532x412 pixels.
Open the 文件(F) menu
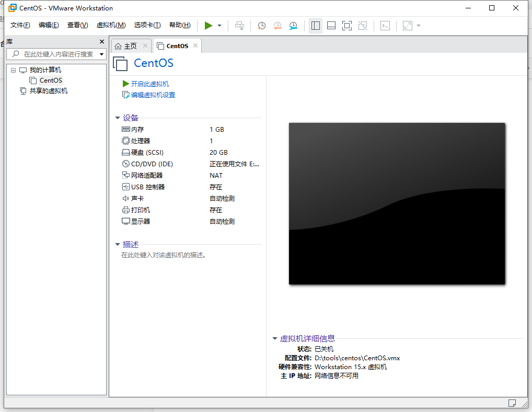click(20, 25)
